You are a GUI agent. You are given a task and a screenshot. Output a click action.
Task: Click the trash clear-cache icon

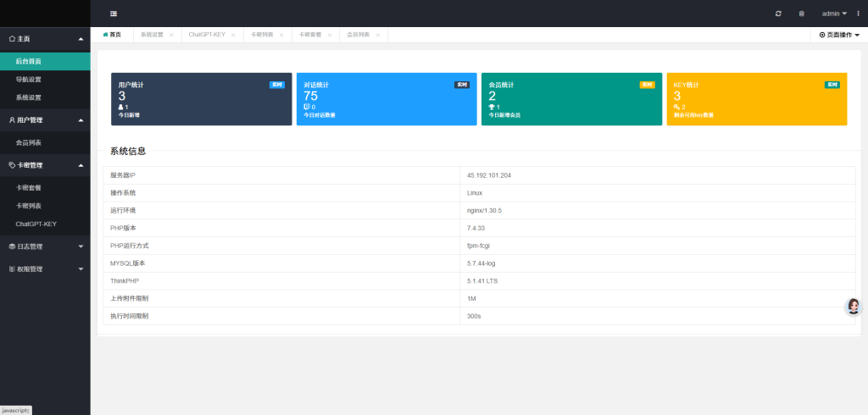802,14
